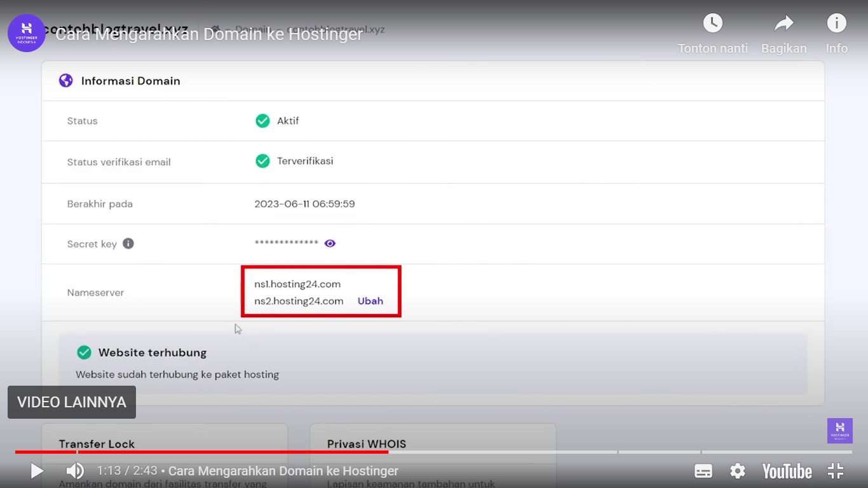Click Hostinger watermark in bottom right
Screen dimensions: 868x488
click(839, 430)
